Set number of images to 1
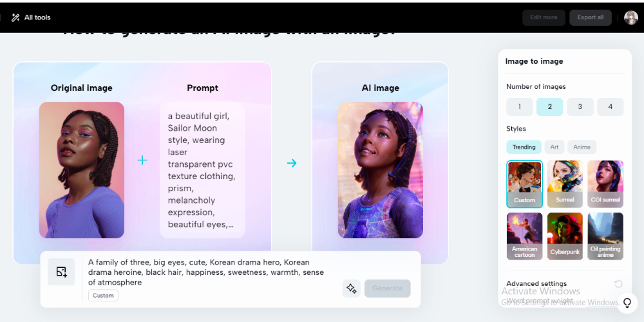This screenshot has height=322, width=644. [x=519, y=107]
